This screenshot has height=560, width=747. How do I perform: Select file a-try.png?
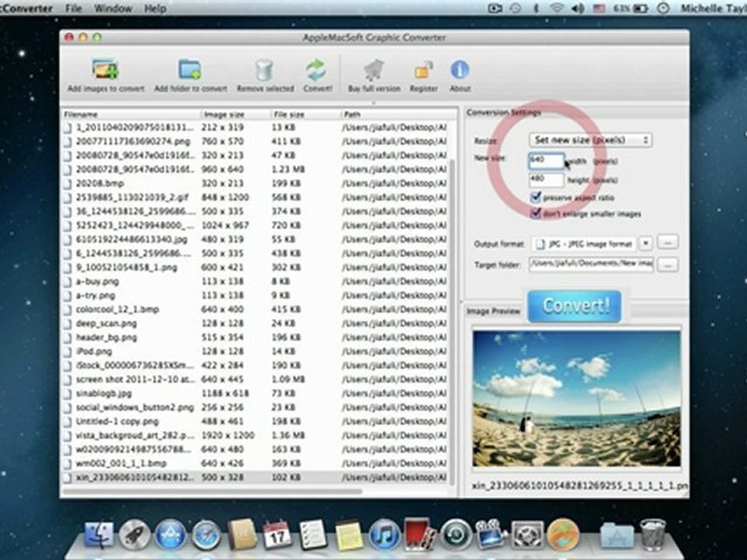click(255, 296)
